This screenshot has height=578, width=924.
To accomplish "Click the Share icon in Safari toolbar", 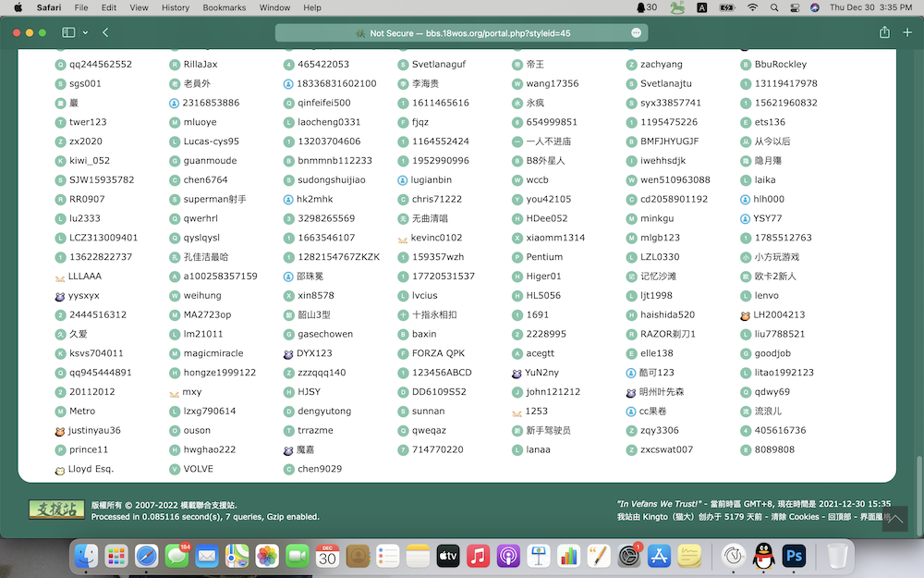I will point(884,32).
